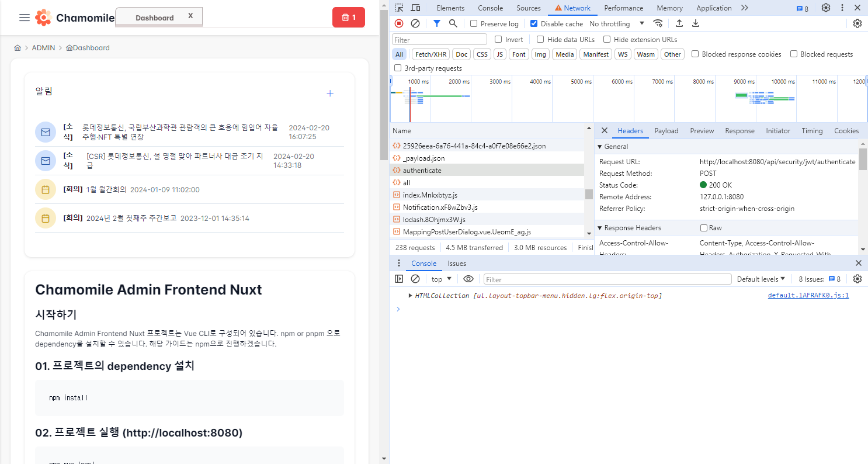The image size is (868, 464).
Task: Check the Raw response headers checkbox
Action: pos(704,228)
